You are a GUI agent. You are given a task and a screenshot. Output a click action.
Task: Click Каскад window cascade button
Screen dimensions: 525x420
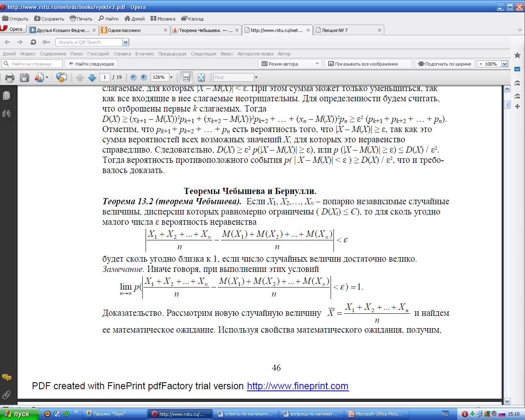[x=192, y=18]
